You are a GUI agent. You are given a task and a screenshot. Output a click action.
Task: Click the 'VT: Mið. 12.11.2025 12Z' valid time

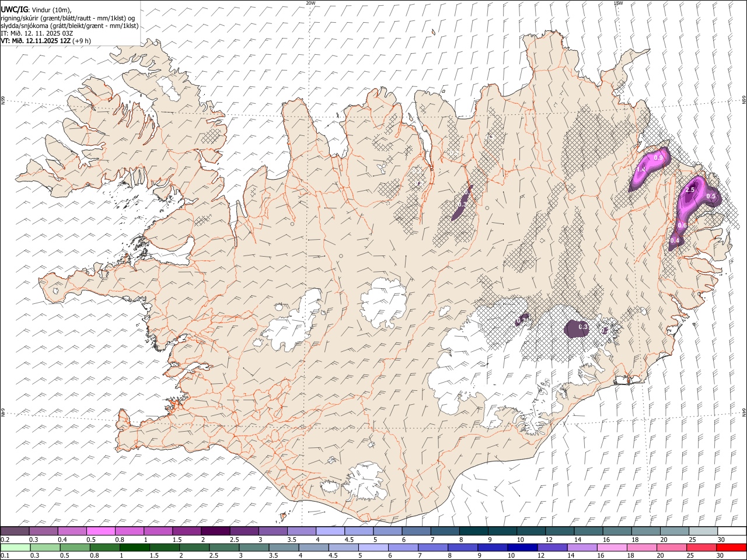pos(36,41)
